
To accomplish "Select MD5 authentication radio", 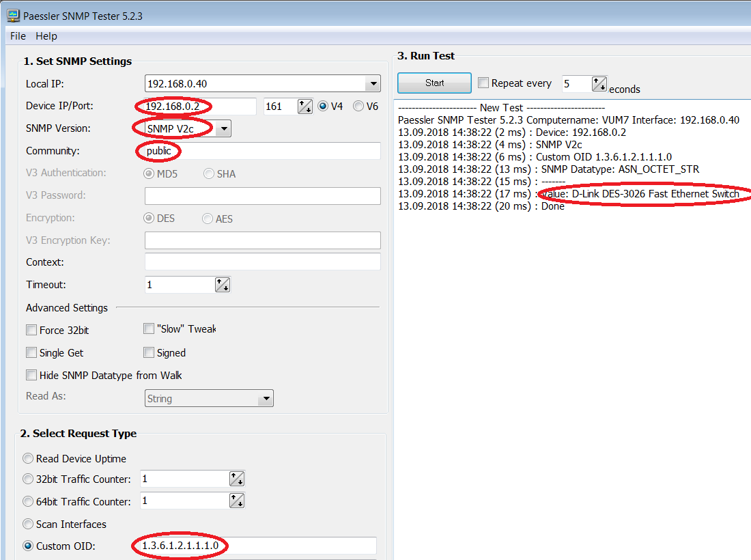I will pos(148,173).
